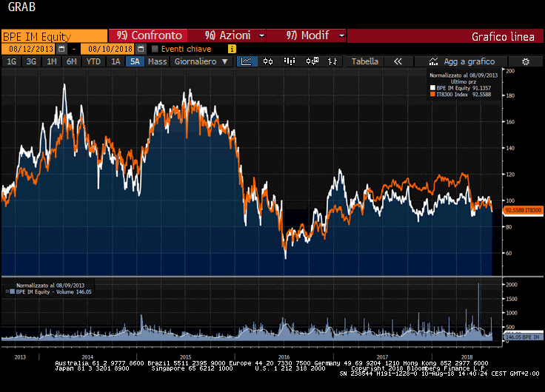545x392 pixels.
Task: Click the double-chevron collapse panel icon
Action: pyautogui.click(x=398, y=61)
